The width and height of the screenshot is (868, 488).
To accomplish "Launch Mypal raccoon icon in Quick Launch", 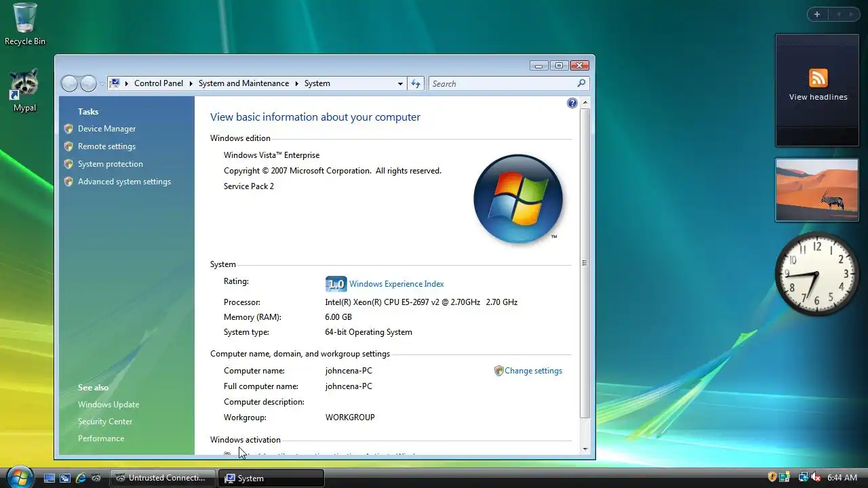I will pos(96,478).
